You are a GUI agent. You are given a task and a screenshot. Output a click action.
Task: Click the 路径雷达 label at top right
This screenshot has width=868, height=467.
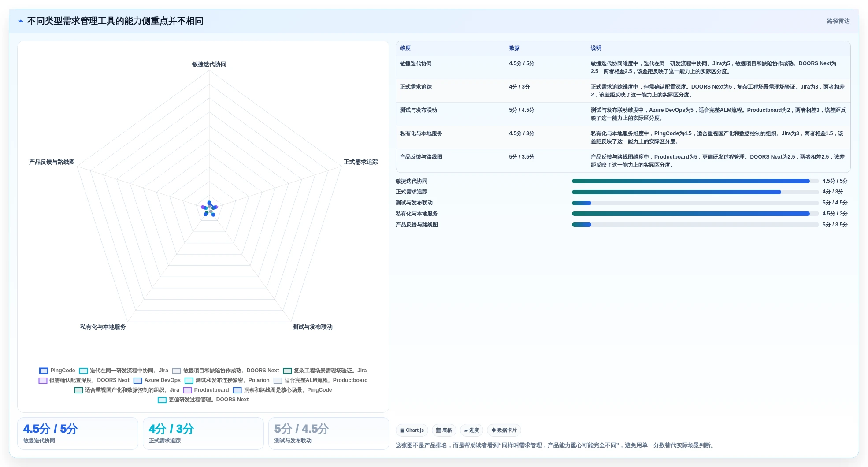click(x=838, y=21)
